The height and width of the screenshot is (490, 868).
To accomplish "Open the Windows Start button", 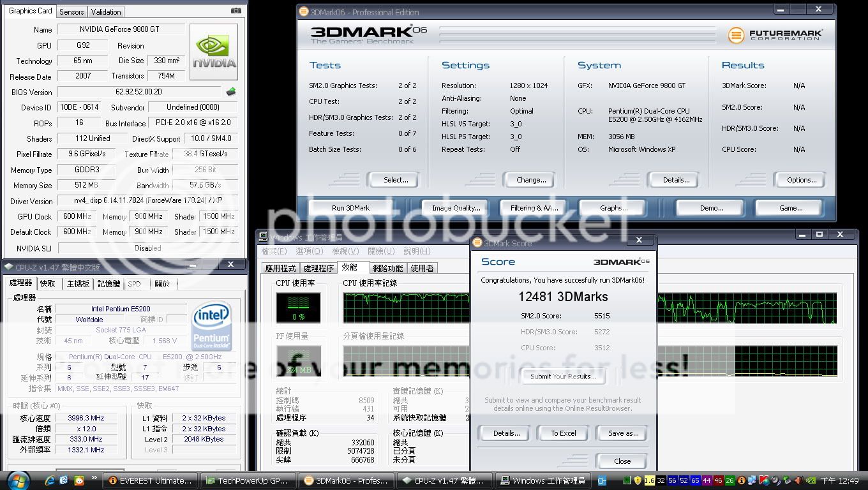I will (x=18, y=480).
